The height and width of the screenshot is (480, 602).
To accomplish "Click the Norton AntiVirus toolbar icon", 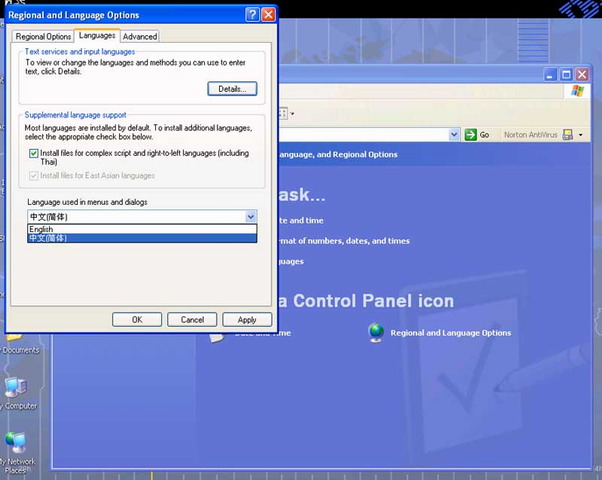I will coord(567,135).
